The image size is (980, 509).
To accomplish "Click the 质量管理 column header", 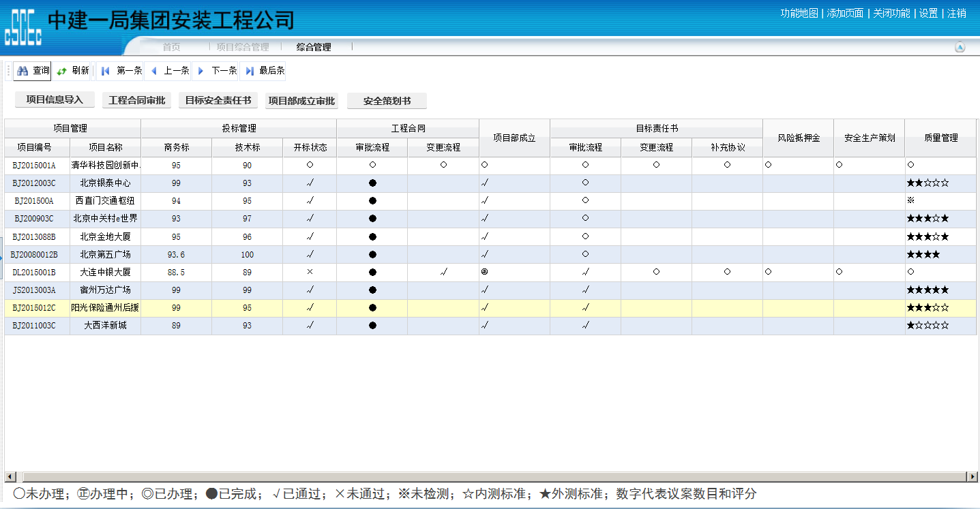I will click(940, 138).
